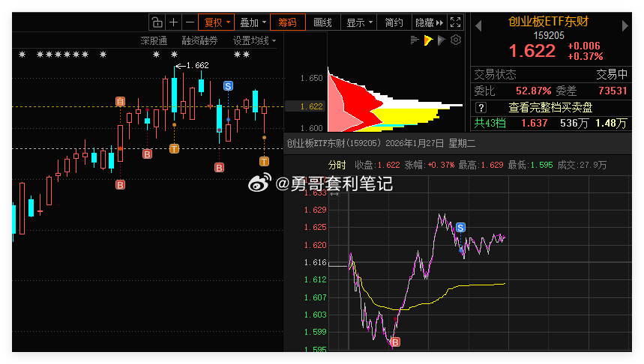Click the stock code 159205
The image size is (644, 364).
(x=549, y=36)
